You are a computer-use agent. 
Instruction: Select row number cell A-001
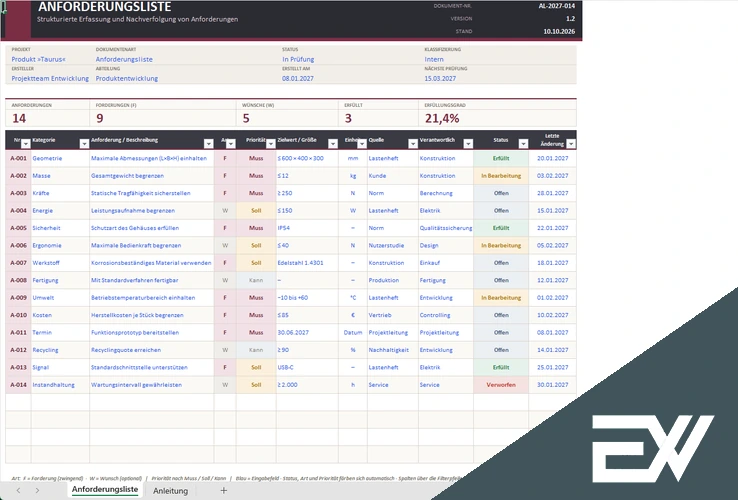(18, 158)
